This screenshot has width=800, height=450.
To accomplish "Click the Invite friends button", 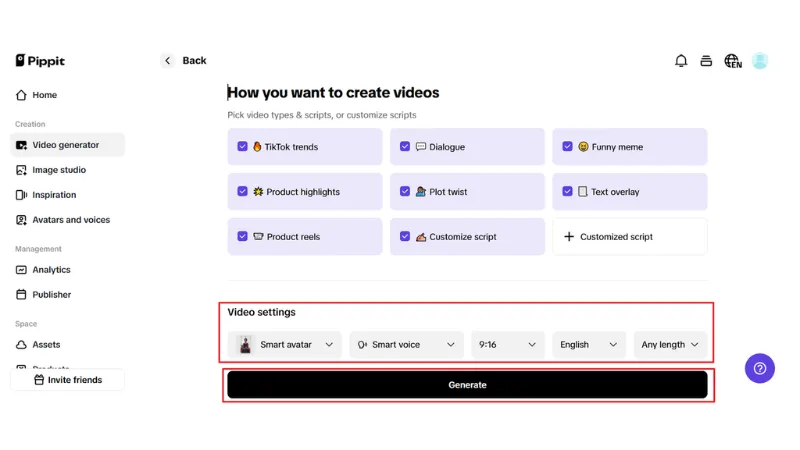I will click(67, 380).
